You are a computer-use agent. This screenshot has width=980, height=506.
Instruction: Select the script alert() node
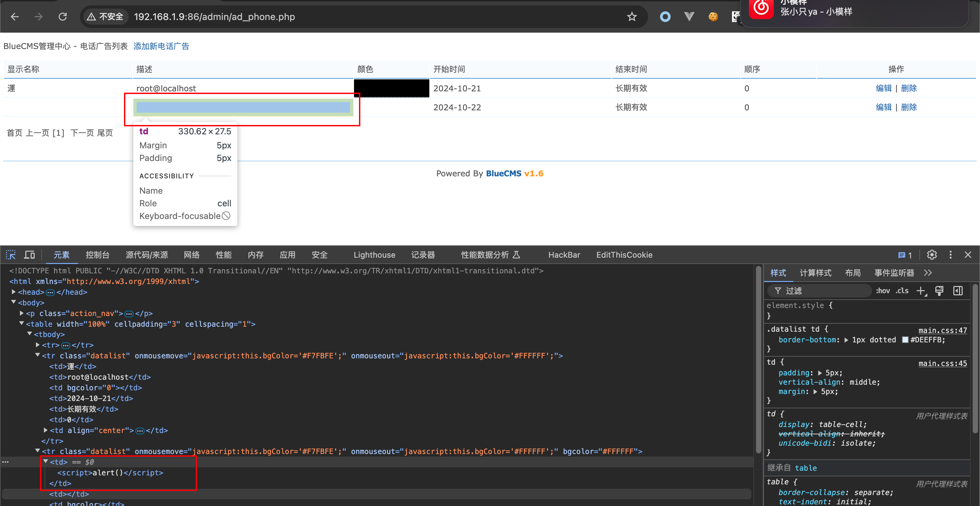(x=110, y=473)
